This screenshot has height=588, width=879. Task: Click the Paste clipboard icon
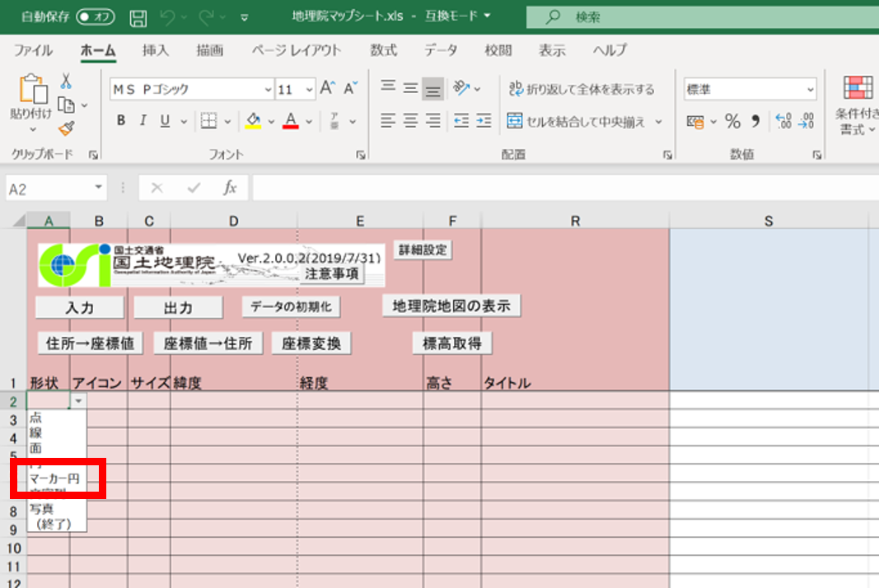tap(32, 90)
